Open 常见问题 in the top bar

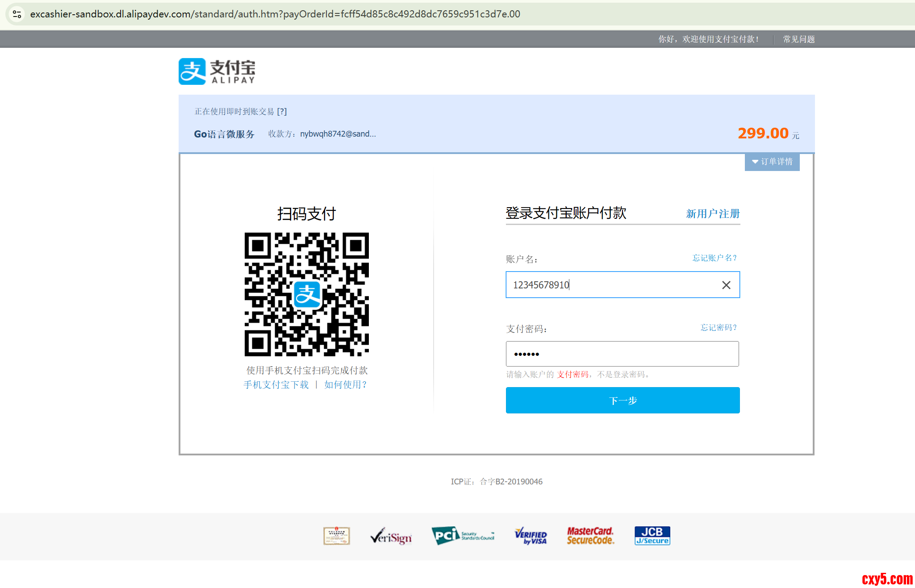click(798, 39)
